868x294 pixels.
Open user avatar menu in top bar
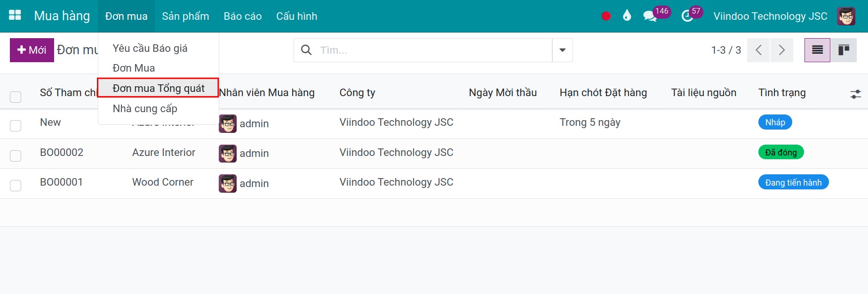coord(846,16)
